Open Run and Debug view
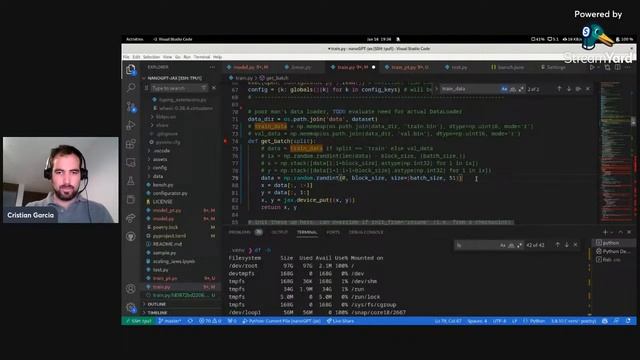This screenshot has height=360, width=640. 131,125
